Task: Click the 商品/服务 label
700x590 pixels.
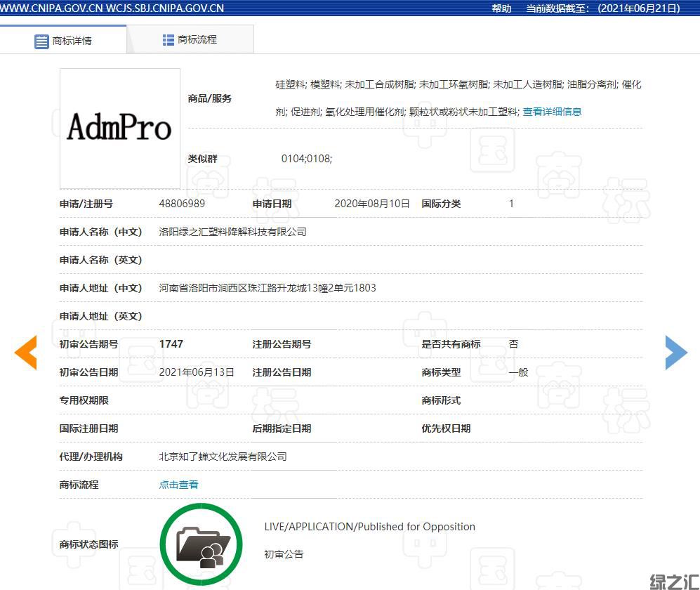Action: point(209,98)
